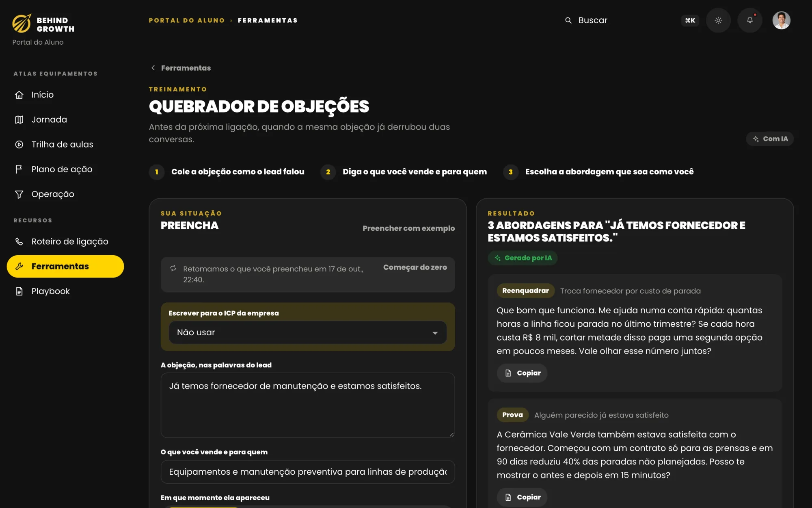Screen dimensions: 812x508
Task: Click the ⌘K shortcut badge
Action: (690, 20)
